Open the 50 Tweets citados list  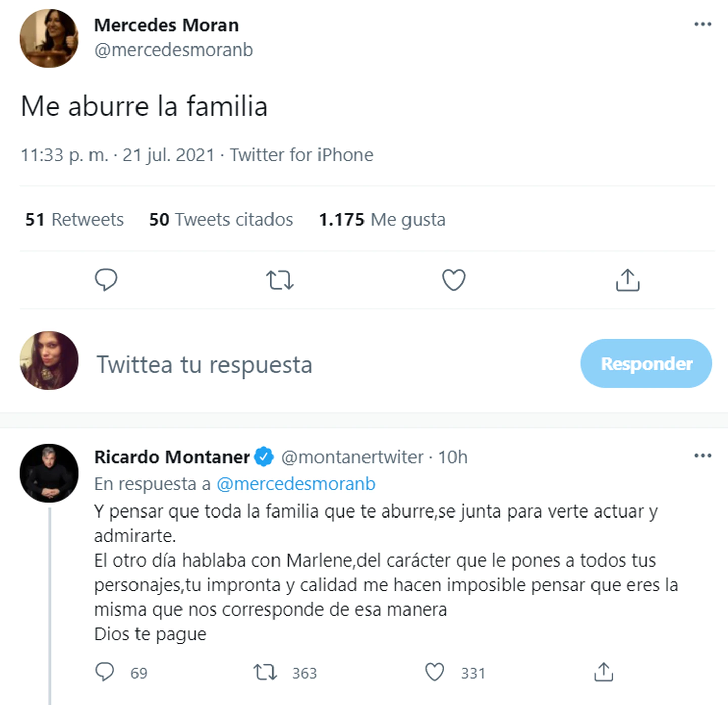coord(221,220)
